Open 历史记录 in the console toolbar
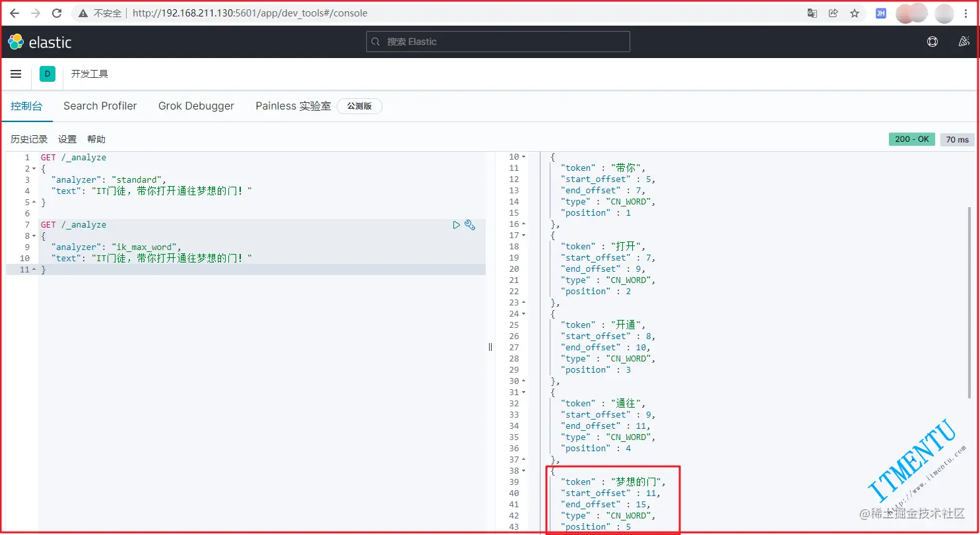The image size is (980, 535). click(x=29, y=139)
